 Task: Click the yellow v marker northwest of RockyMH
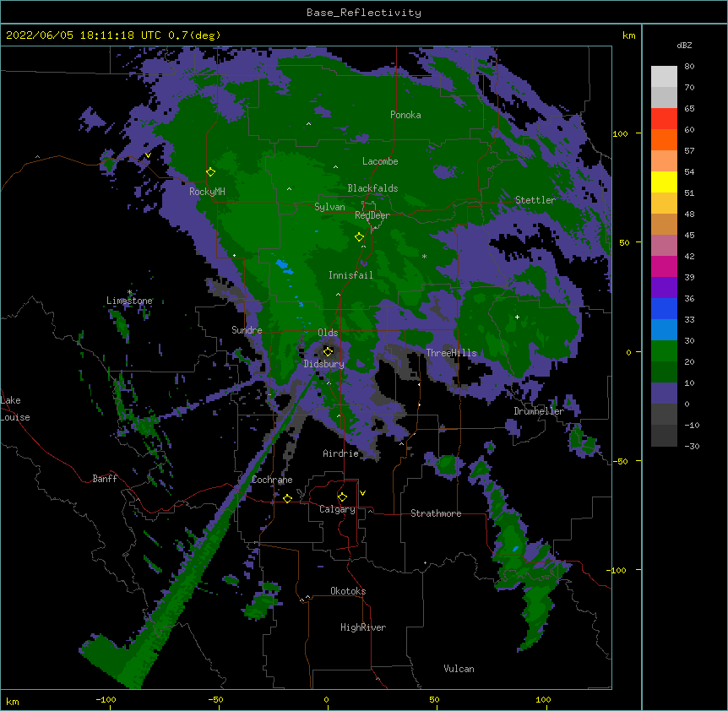point(148,155)
